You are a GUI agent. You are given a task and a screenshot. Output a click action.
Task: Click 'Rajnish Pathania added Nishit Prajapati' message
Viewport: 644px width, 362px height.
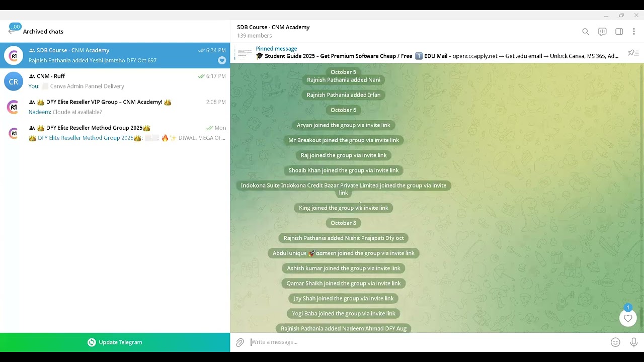[x=344, y=238]
